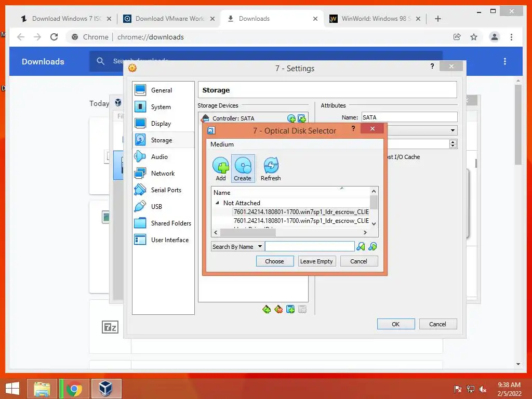Click the Add optical disk icon

220,169
